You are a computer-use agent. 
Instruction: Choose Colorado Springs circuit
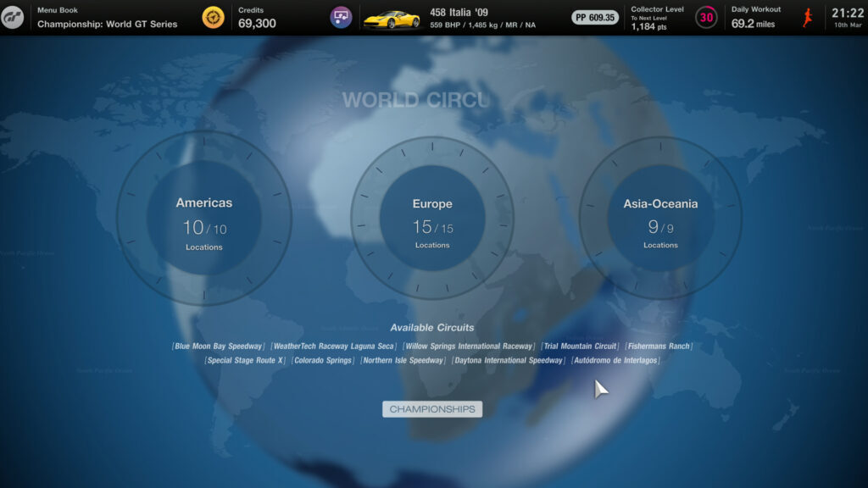323,360
